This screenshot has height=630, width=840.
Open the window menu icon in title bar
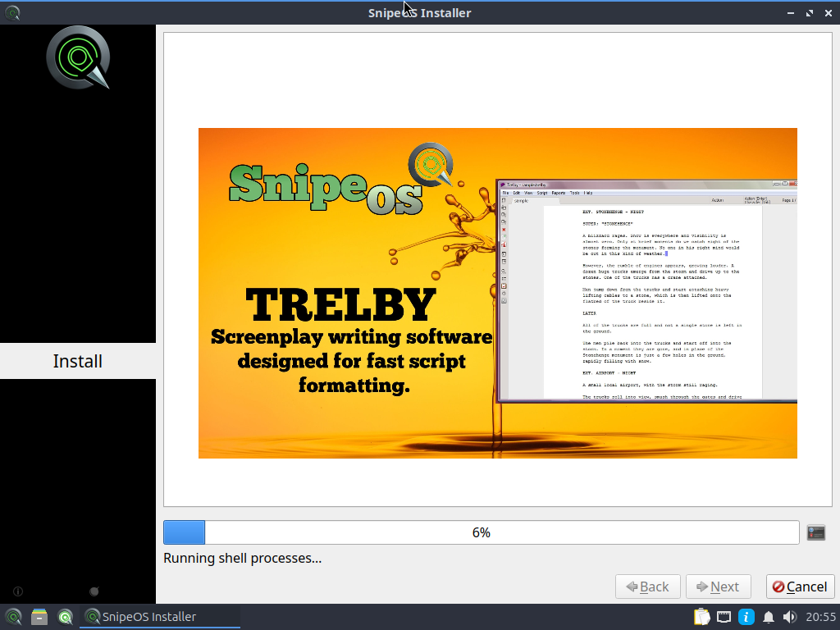point(12,12)
